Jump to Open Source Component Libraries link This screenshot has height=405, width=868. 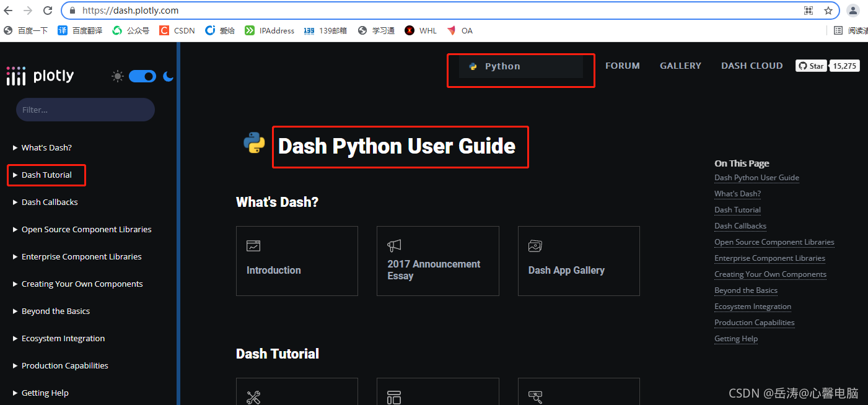pos(774,242)
